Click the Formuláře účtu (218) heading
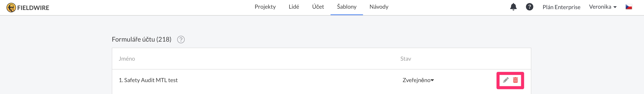The image size is (644, 94). pyautogui.click(x=141, y=39)
